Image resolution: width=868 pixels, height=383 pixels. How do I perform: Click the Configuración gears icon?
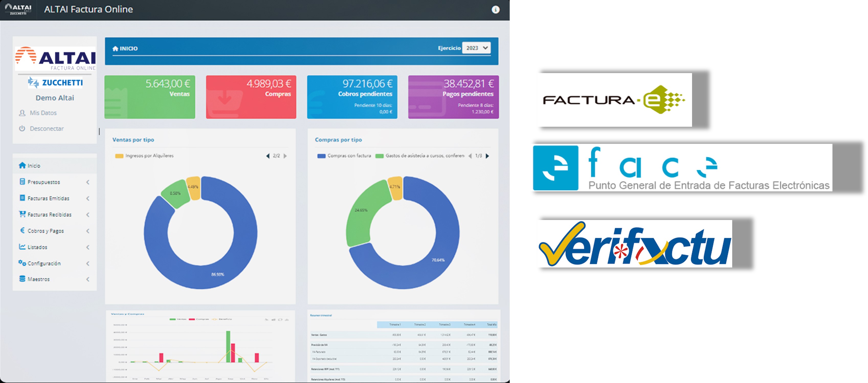click(x=22, y=263)
